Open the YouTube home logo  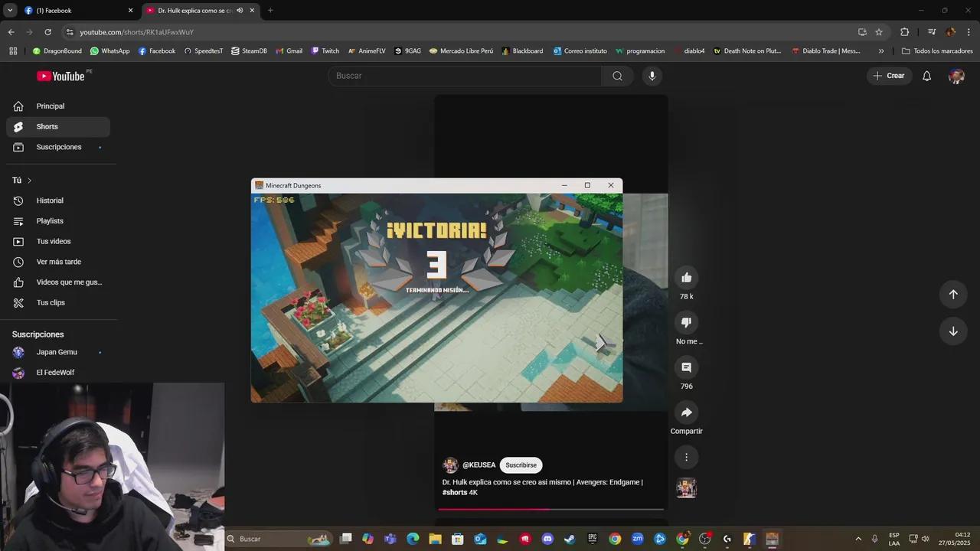[x=60, y=76]
